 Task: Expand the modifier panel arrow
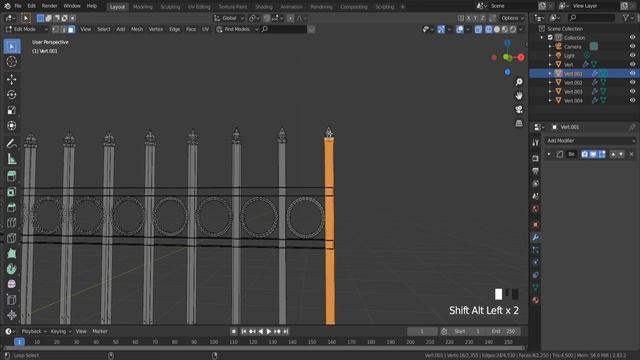pos(549,154)
